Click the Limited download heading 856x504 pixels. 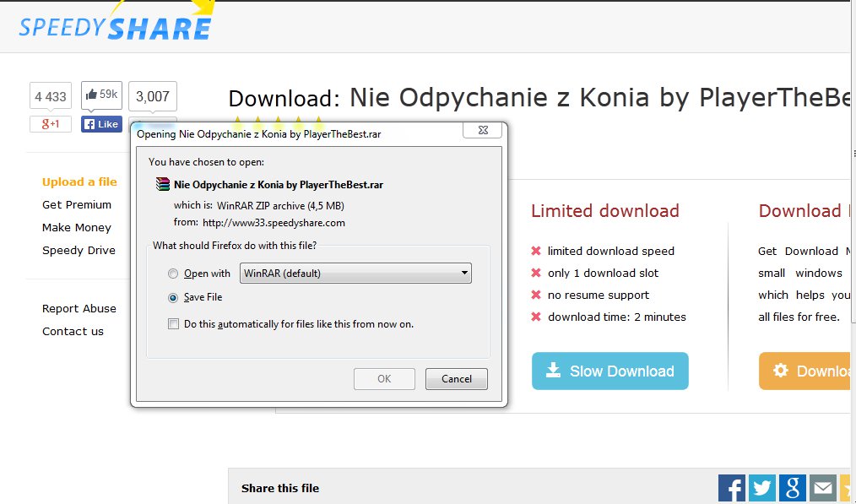coord(605,211)
